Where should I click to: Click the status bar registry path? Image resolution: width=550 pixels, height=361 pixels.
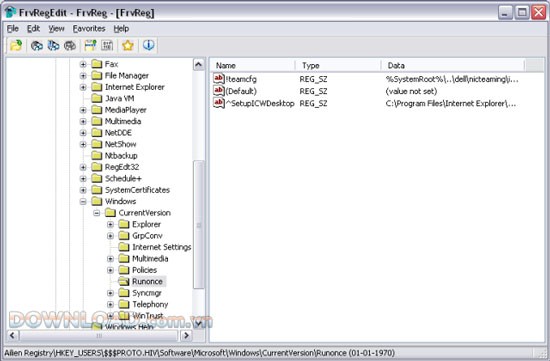click(x=200, y=353)
